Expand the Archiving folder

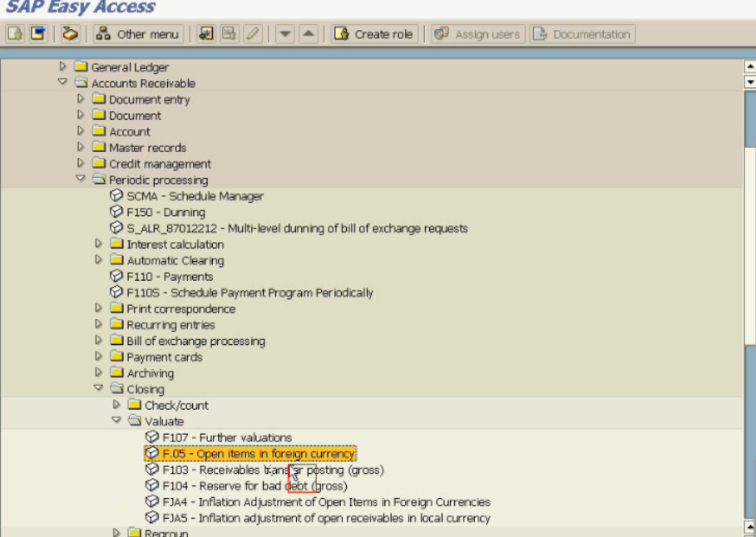(98, 372)
